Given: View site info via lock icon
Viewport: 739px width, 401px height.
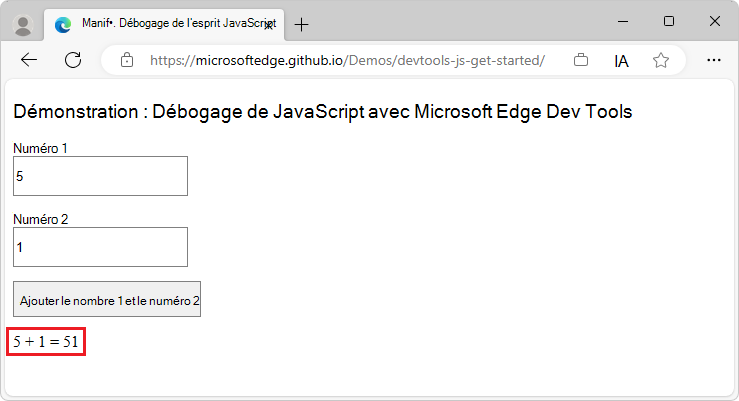Looking at the screenshot, I should (127, 60).
